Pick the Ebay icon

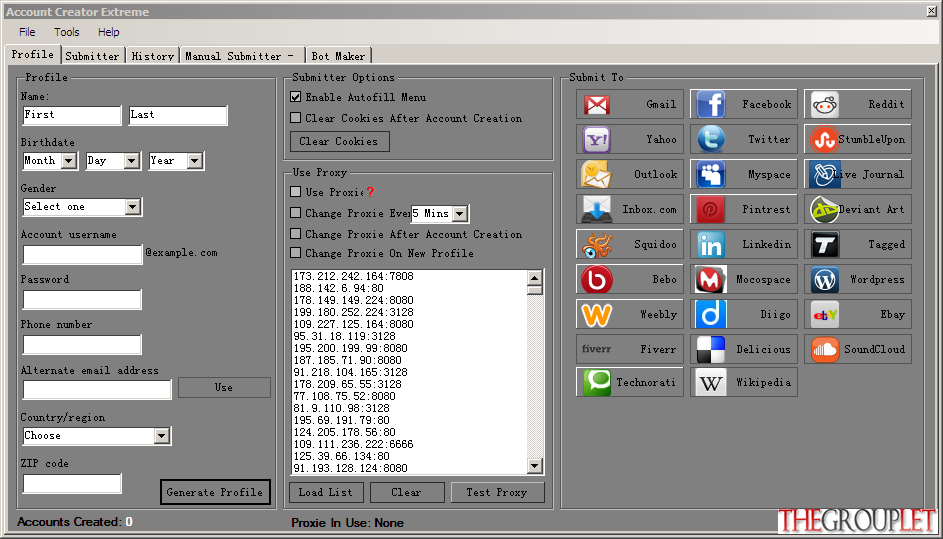825,314
